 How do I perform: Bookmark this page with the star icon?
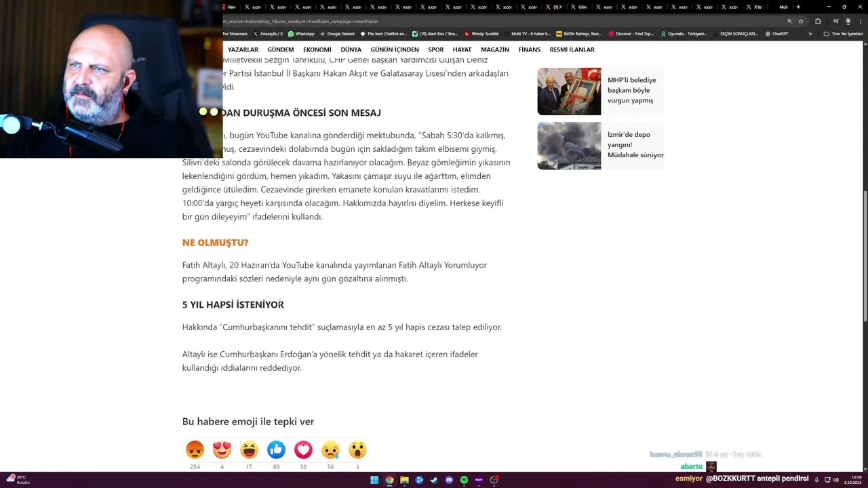pos(801,21)
